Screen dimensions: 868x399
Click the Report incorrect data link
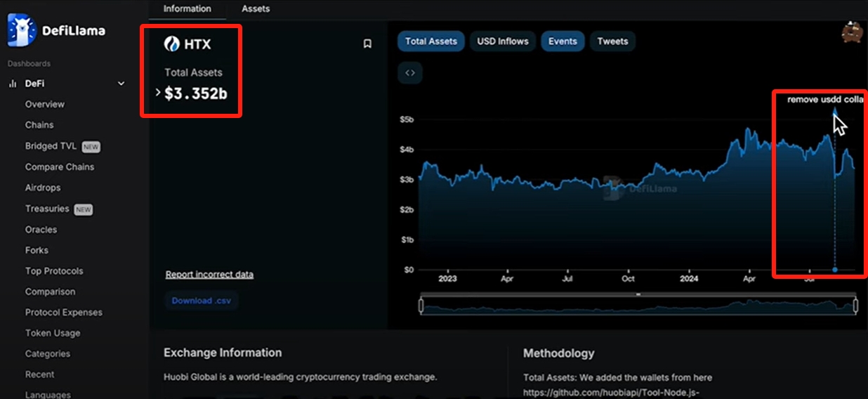point(209,275)
